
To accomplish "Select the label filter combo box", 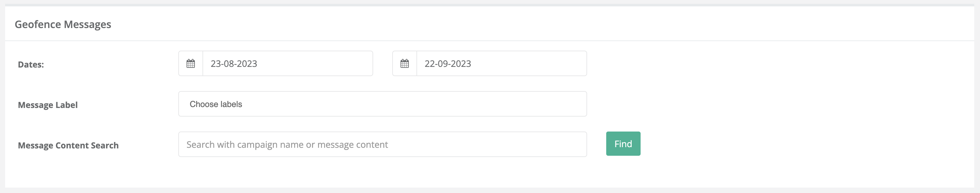I will [x=382, y=104].
